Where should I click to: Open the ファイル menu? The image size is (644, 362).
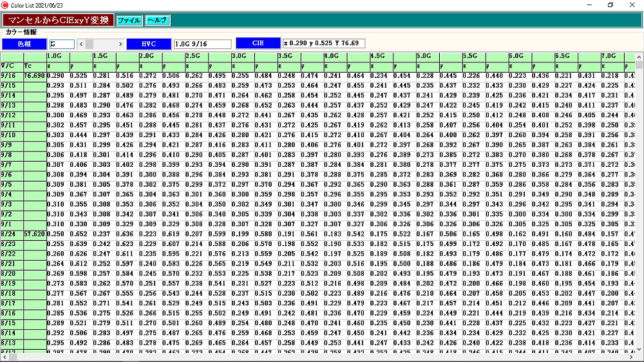(129, 21)
